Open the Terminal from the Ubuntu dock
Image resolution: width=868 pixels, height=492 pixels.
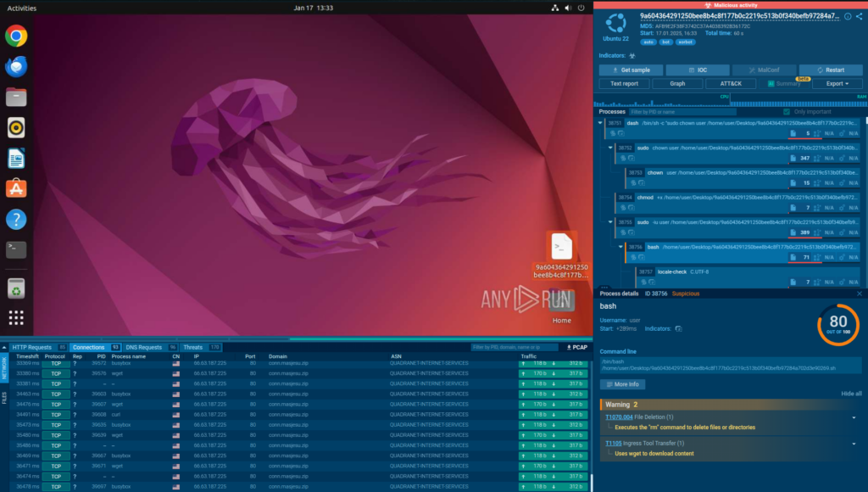pyautogui.click(x=15, y=249)
